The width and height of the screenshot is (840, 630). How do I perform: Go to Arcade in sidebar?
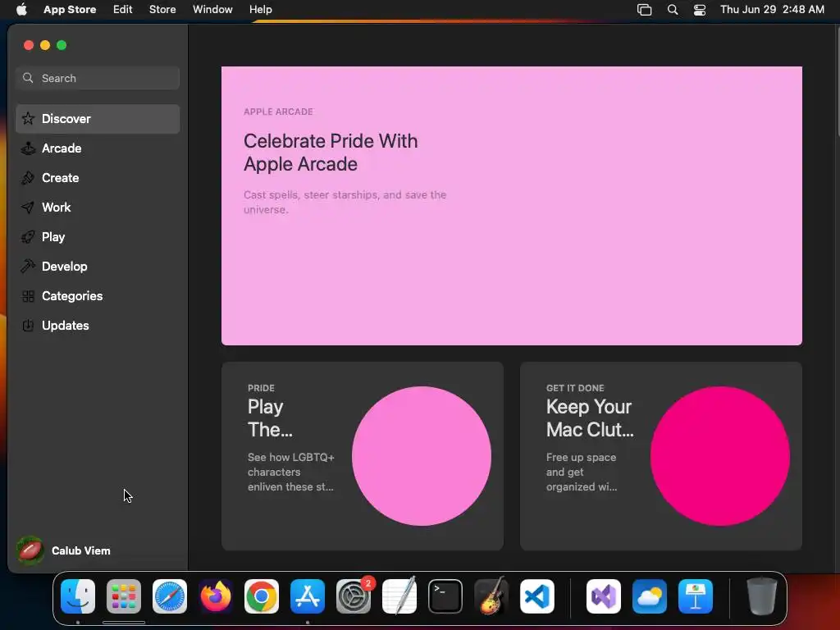tap(98, 148)
